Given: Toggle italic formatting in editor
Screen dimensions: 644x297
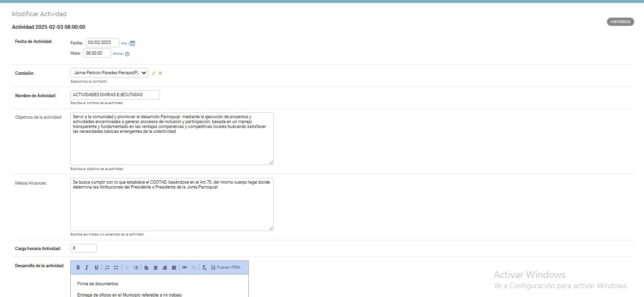Looking at the screenshot, I should tap(87, 268).
